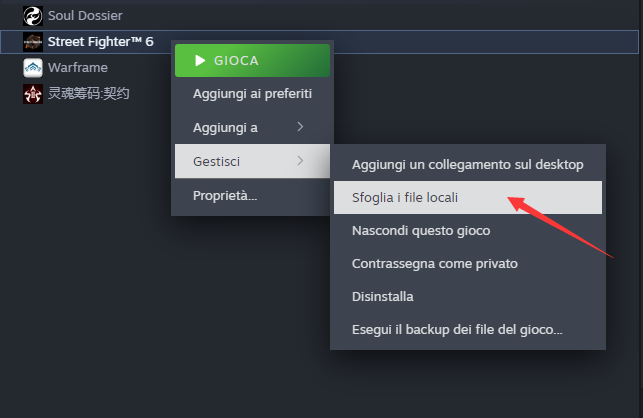The width and height of the screenshot is (643, 418).
Task: Click the Gestisci submenu chevron
Action: click(300, 160)
